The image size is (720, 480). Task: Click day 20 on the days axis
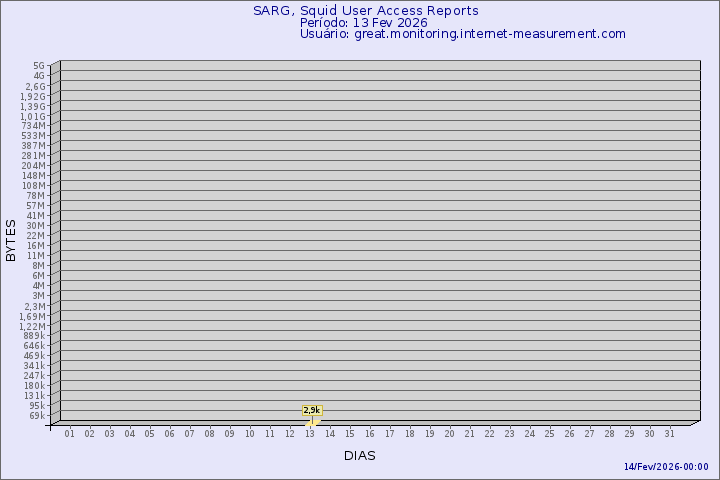click(x=450, y=433)
